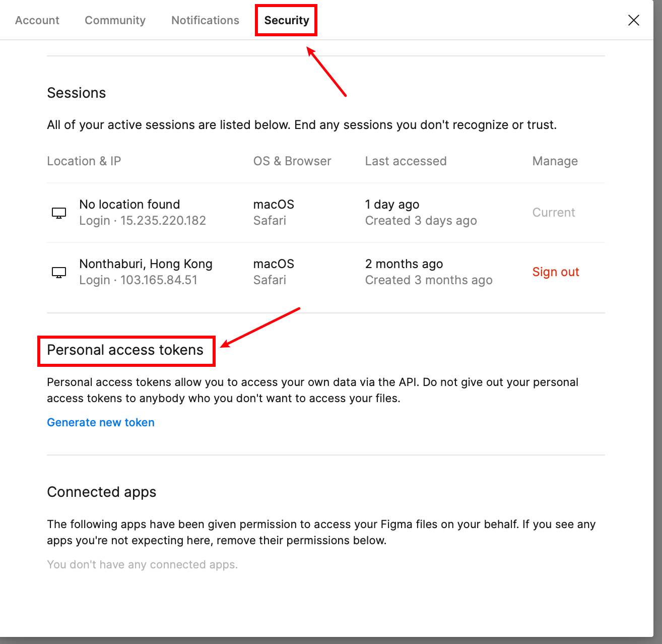Screen dimensions: 662x644
Task: Sign out of the Nonthaburi session
Action: [555, 272]
